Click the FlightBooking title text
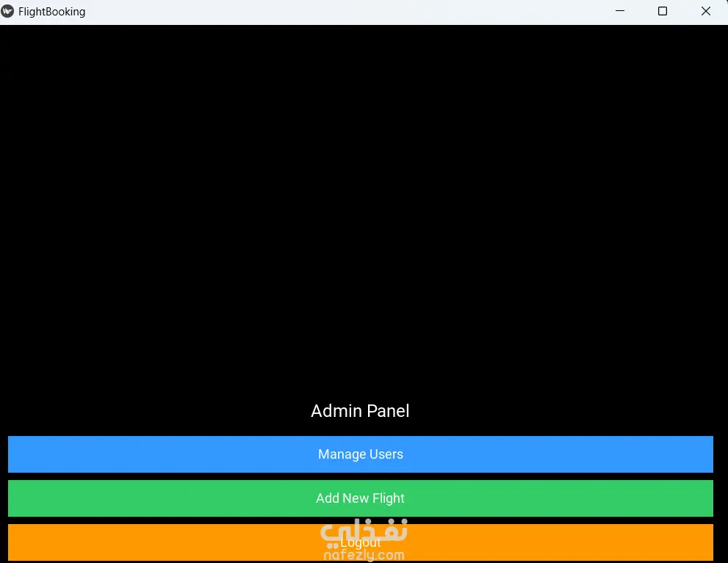Image resolution: width=728 pixels, height=563 pixels. pos(52,12)
